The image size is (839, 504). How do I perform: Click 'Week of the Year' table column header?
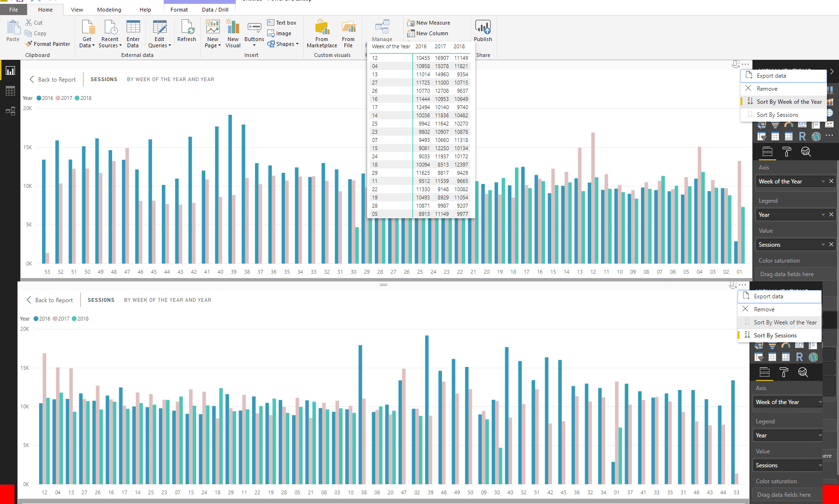(x=391, y=47)
